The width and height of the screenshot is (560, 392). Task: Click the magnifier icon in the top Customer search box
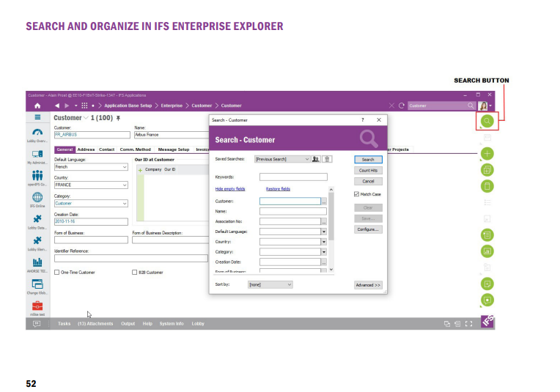[x=471, y=106]
